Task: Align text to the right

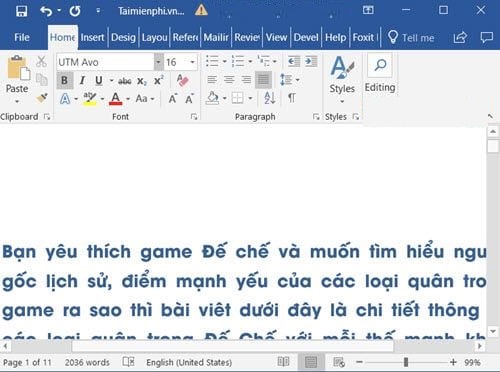Action: 246,80
